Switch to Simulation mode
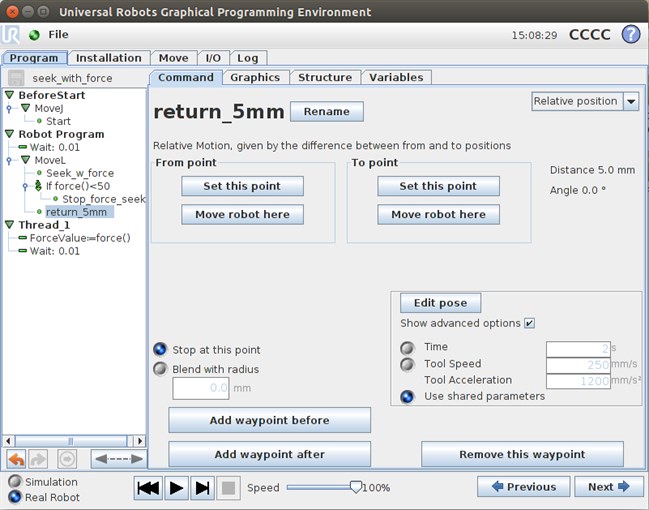 pos(15,481)
